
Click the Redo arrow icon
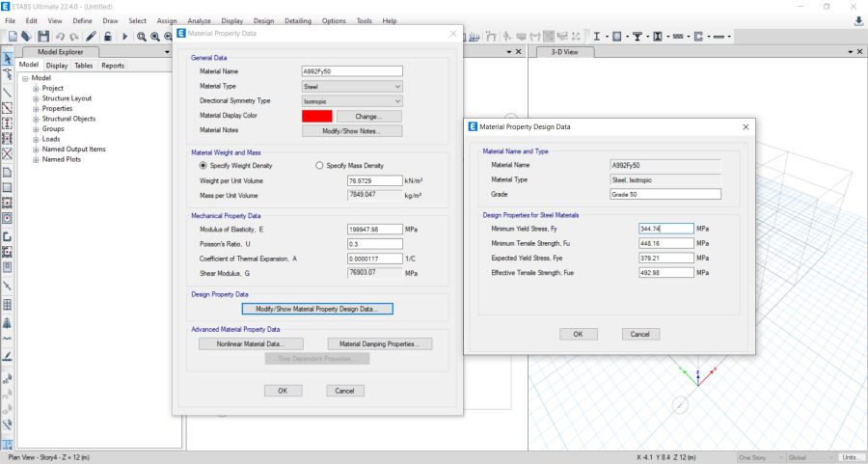tap(73, 37)
